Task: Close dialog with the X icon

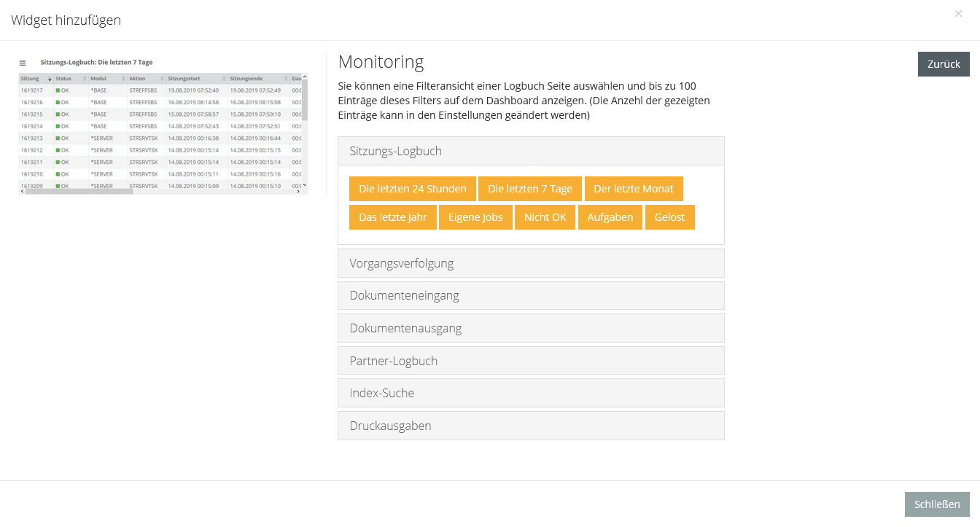Action: 958,14
